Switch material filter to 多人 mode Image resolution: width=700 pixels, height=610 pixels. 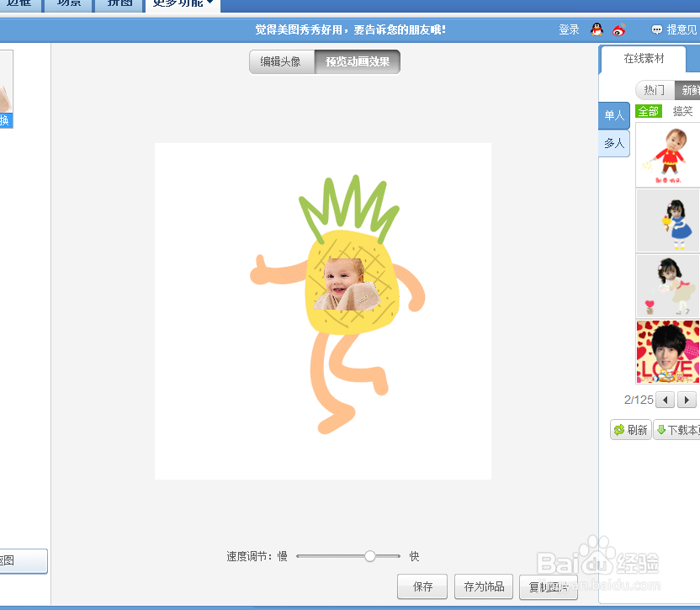[x=613, y=143]
